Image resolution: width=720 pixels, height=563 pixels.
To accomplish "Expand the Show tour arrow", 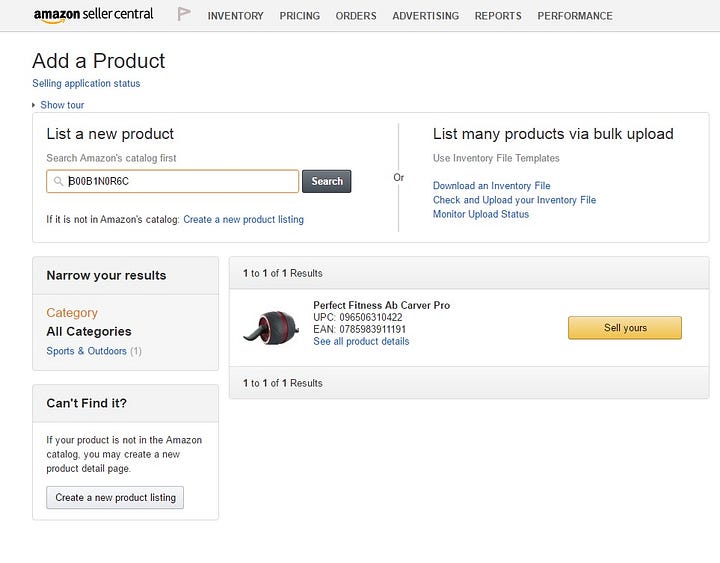I will pos(35,105).
